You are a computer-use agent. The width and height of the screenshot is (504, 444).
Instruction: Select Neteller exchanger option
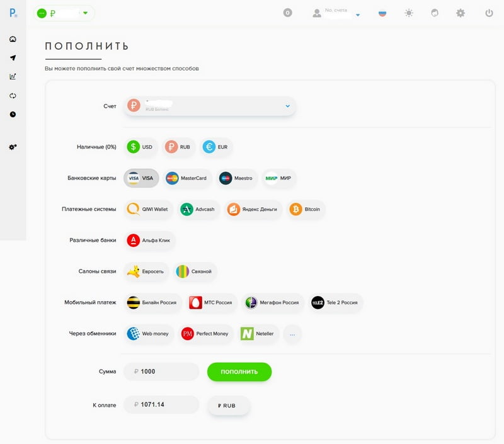[258, 334]
